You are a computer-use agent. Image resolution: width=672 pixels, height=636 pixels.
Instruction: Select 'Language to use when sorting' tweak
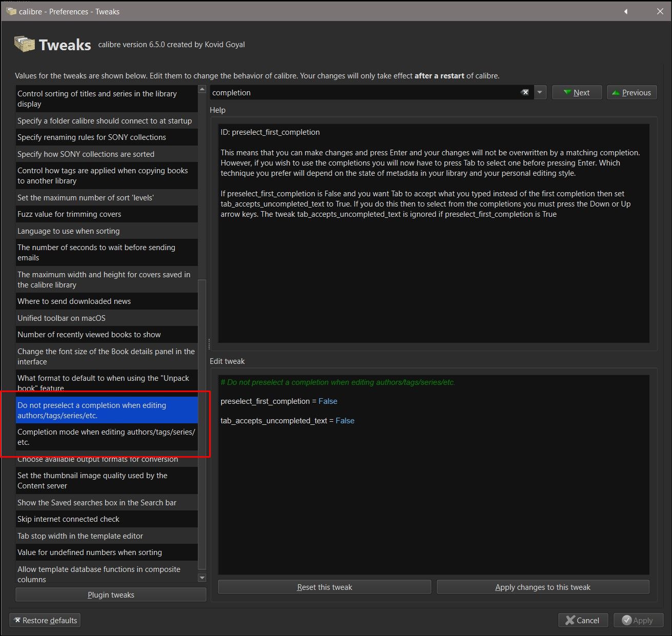107,231
